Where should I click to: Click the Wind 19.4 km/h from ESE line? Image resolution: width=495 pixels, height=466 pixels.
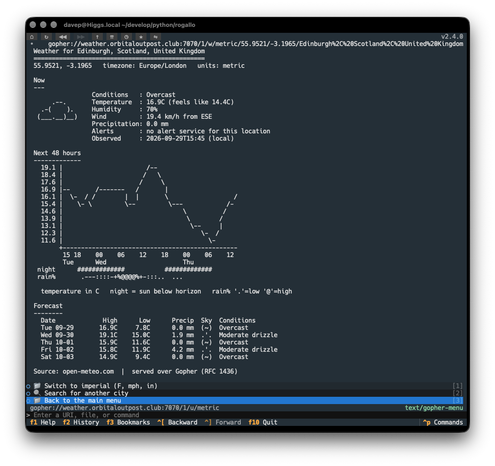click(152, 117)
